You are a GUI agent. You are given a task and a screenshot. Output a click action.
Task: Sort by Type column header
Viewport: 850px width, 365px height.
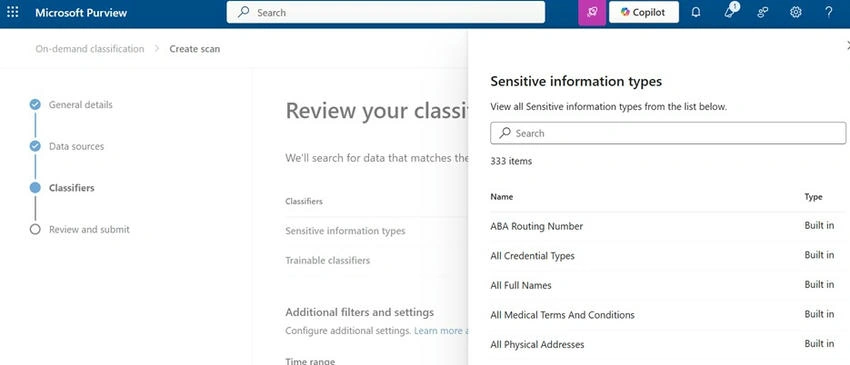click(x=813, y=197)
